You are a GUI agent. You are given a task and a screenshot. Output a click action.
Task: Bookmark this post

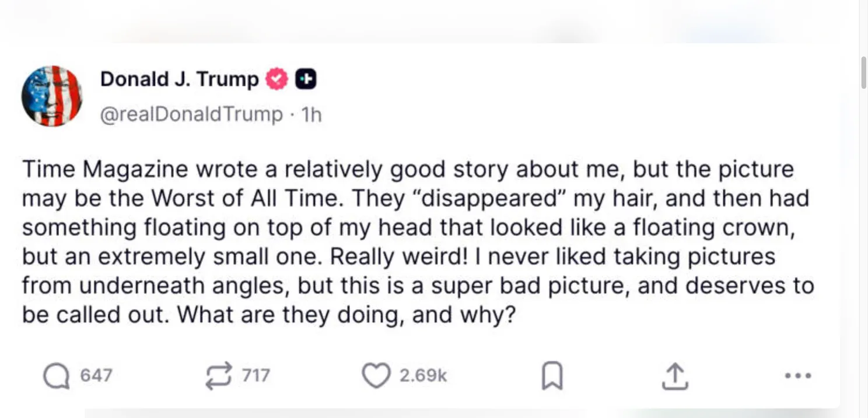pyautogui.click(x=552, y=376)
